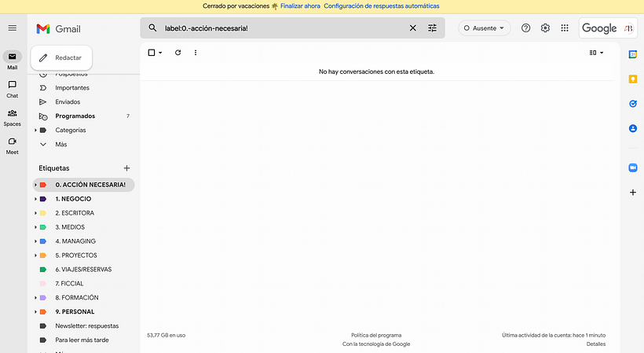Click the 53,77 GB en uso storage text
Image resolution: width=644 pixels, height=353 pixels.
(x=166, y=336)
